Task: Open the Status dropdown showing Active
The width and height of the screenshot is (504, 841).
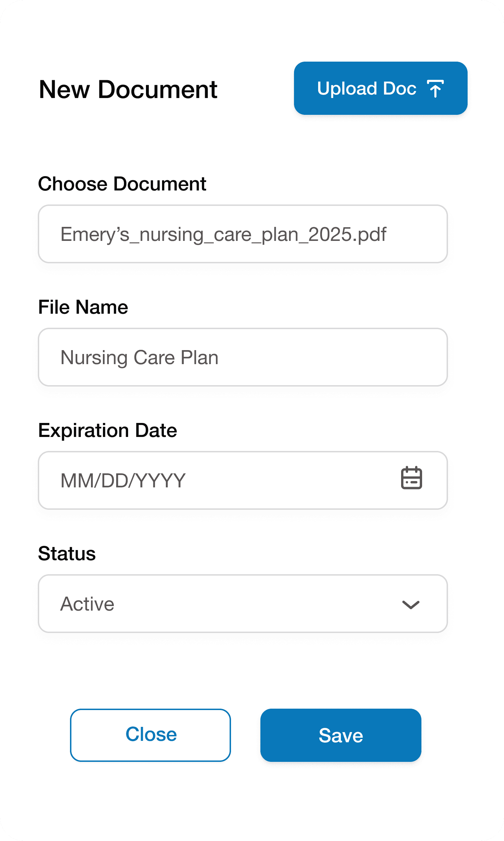Action: coord(243,603)
